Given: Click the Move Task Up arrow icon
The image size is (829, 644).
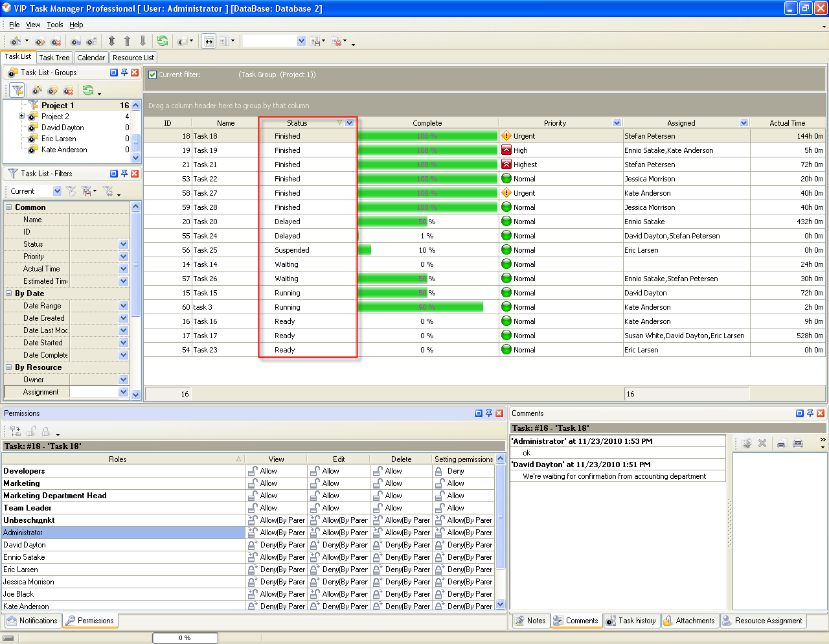Looking at the screenshot, I should pos(127,41).
